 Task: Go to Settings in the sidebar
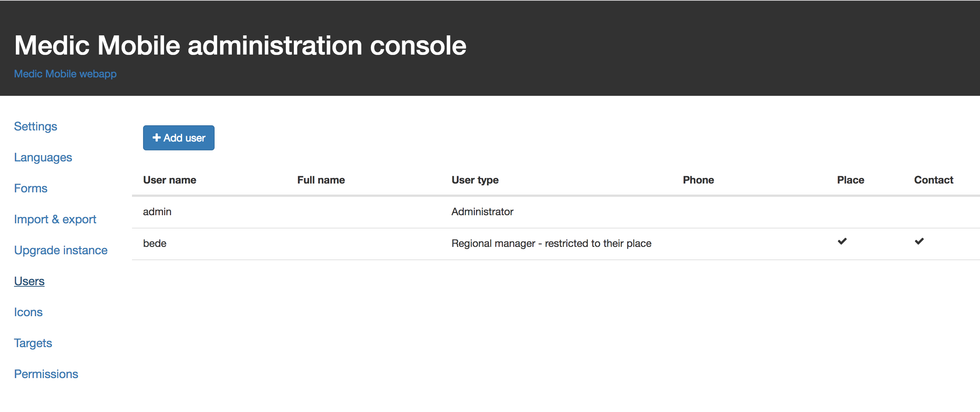pos(35,126)
